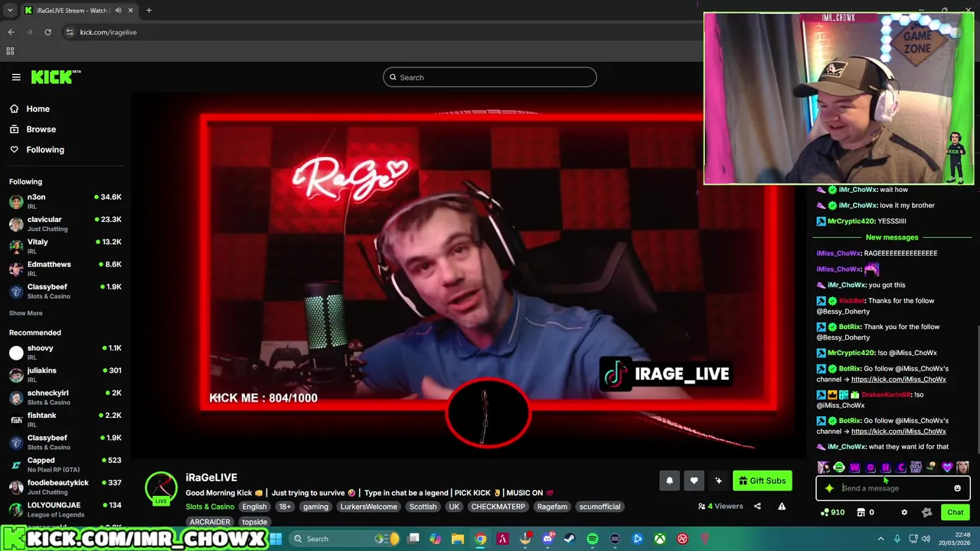Screen dimensions: 980x551
Task: Click the browser back arrow
Action: 11,32
